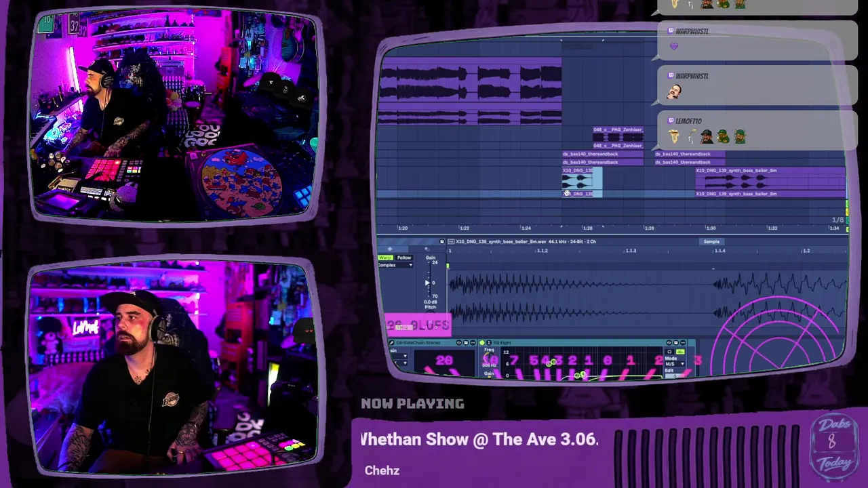This screenshot has width=868, height=488.
Task: Click the 1:30 marker on arrangement ruler
Action: tap(711, 228)
